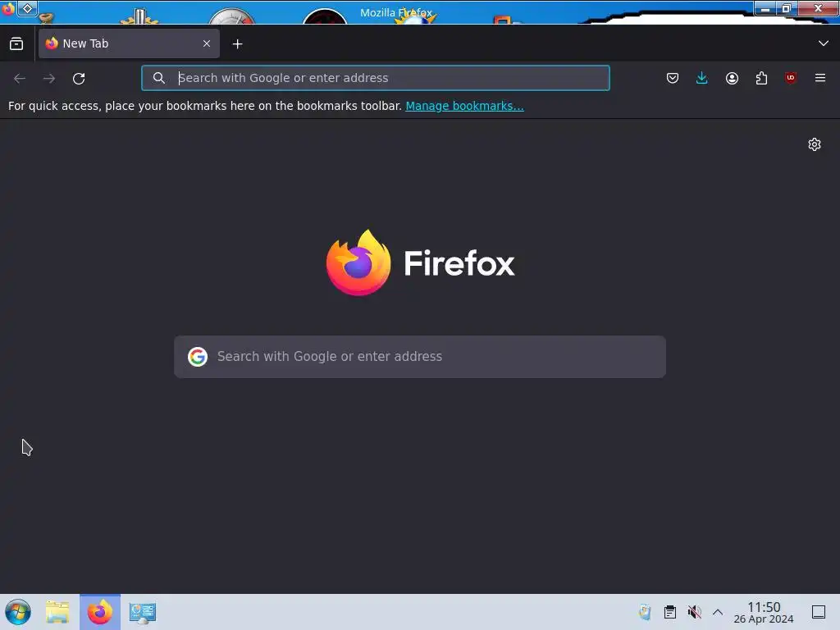The width and height of the screenshot is (840, 630).
Task: Show desktop with far-right taskbar button
Action: (x=819, y=612)
